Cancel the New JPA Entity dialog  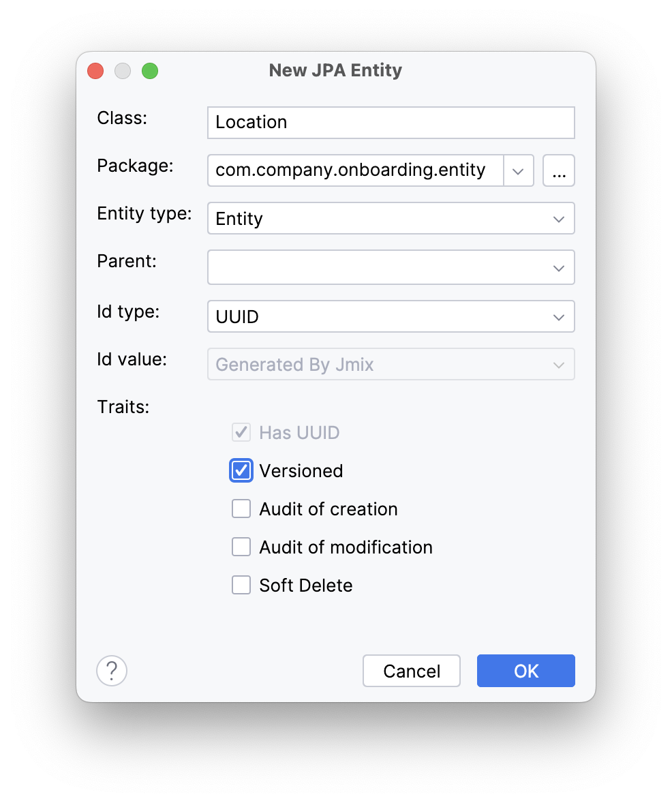click(411, 671)
